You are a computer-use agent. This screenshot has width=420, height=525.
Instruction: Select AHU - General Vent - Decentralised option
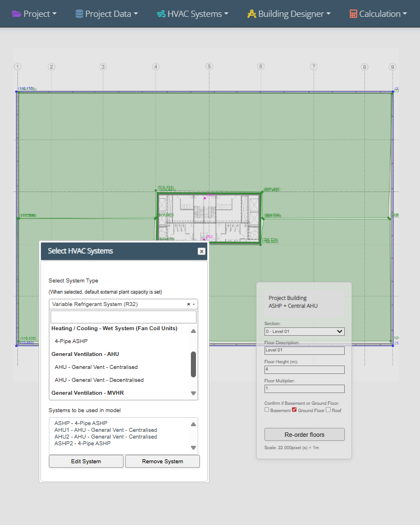click(x=99, y=380)
